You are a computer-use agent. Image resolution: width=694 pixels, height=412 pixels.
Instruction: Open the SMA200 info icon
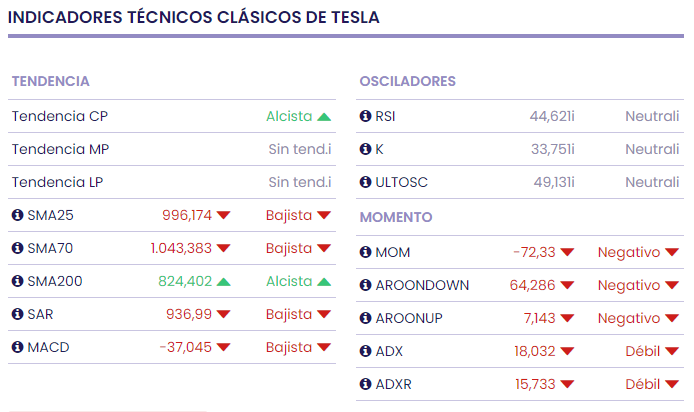point(17,281)
